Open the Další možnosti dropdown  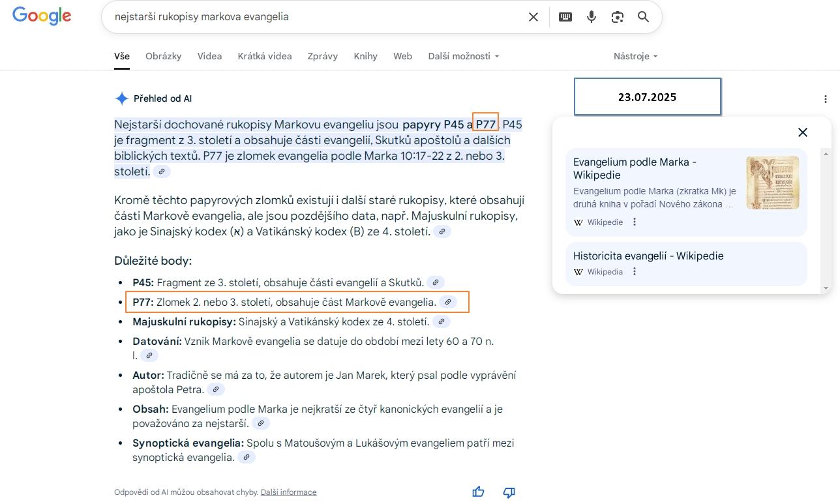click(x=463, y=56)
